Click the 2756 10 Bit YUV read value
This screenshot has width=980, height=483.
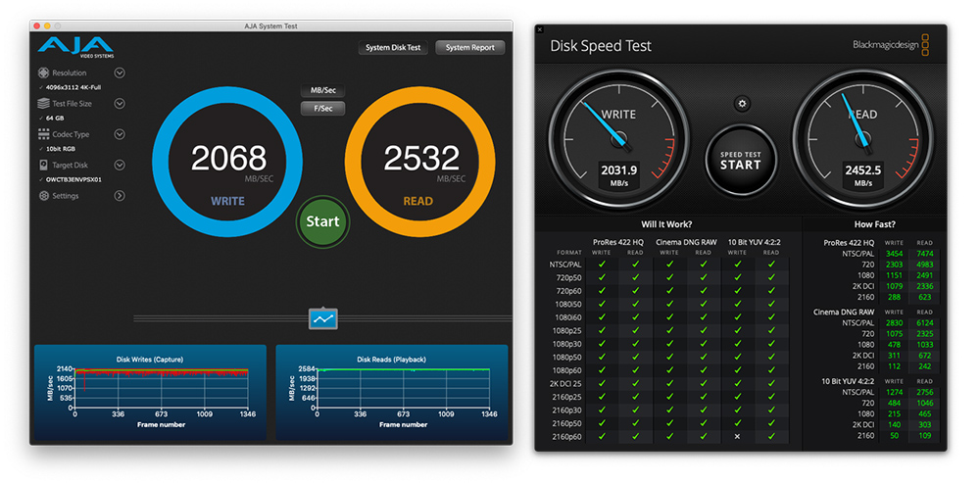click(924, 393)
